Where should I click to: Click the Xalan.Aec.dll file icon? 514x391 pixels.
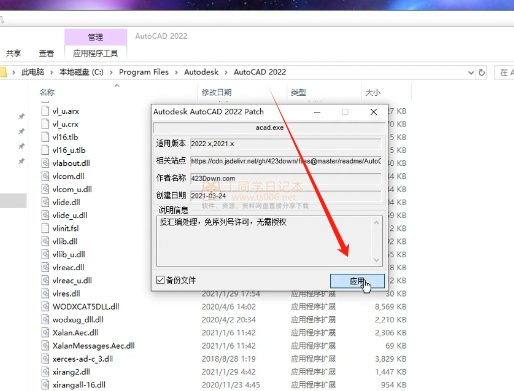pos(45,332)
